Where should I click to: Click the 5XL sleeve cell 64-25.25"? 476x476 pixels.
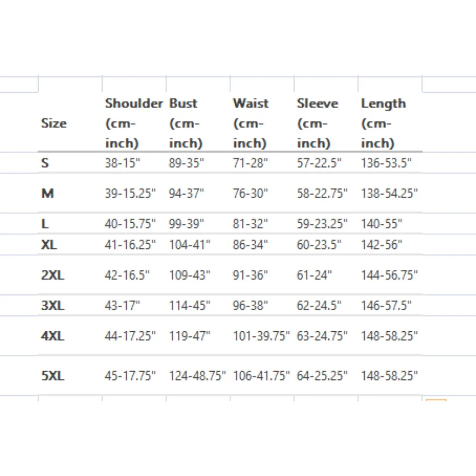click(322, 376)
